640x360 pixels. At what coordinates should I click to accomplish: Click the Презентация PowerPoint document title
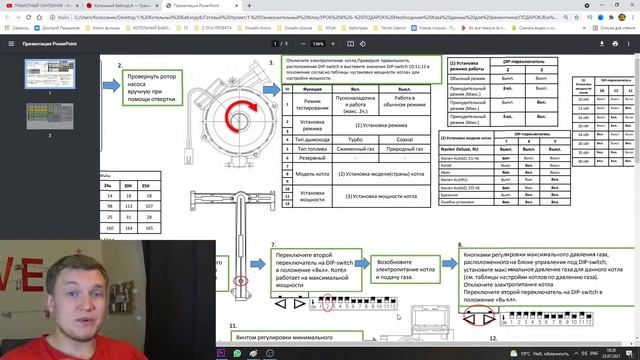[x=49, y=44]
